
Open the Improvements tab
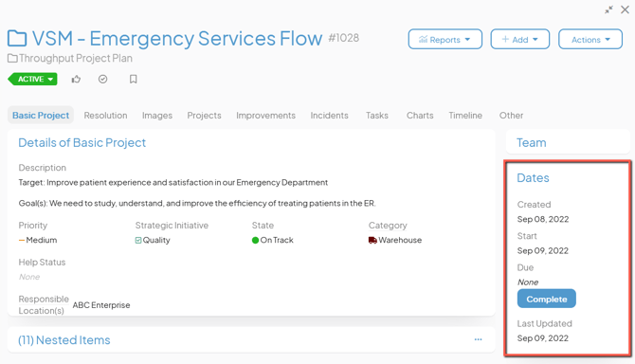(265, 116)
